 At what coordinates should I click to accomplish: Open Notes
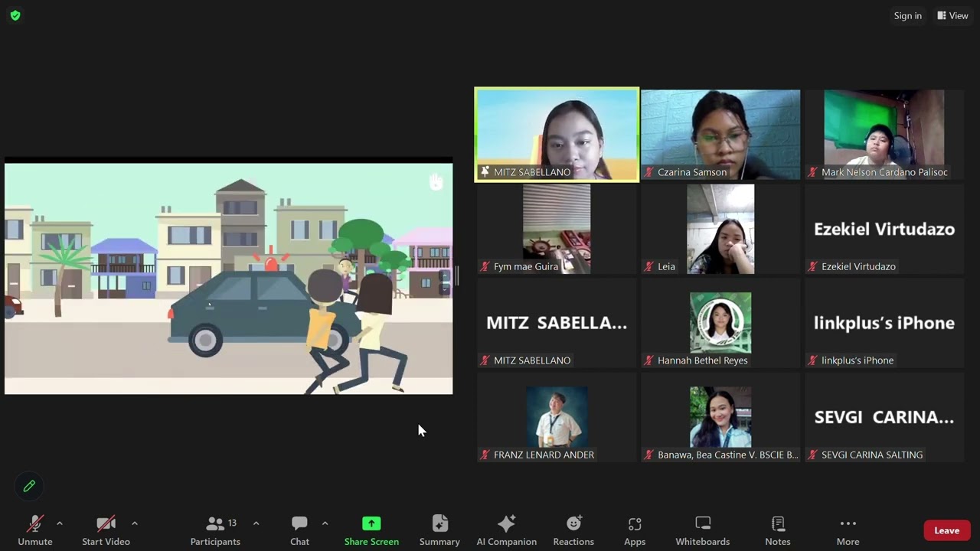(778, 530)
